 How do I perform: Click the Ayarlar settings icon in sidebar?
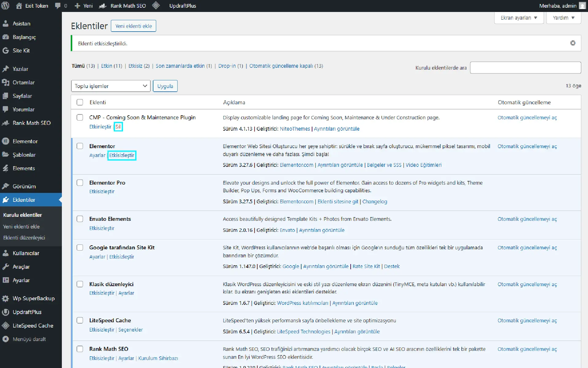pyautogui.click(x=6, y=280)
